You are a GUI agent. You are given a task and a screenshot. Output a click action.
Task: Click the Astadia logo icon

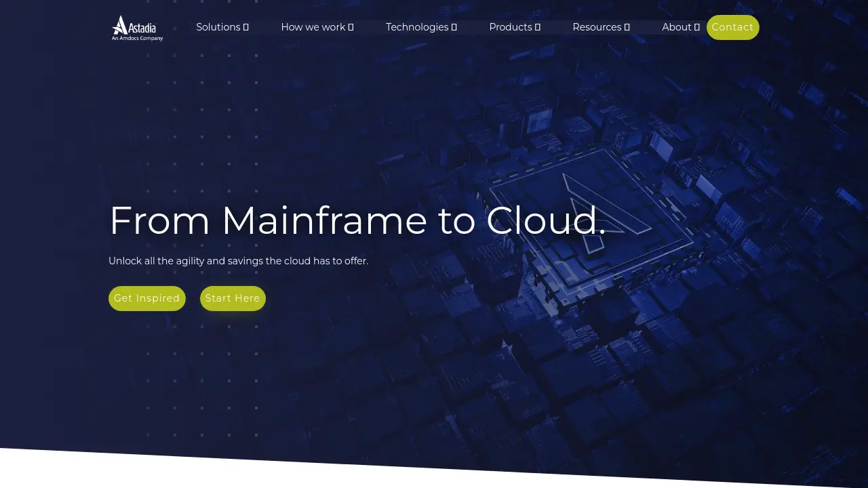121,25
